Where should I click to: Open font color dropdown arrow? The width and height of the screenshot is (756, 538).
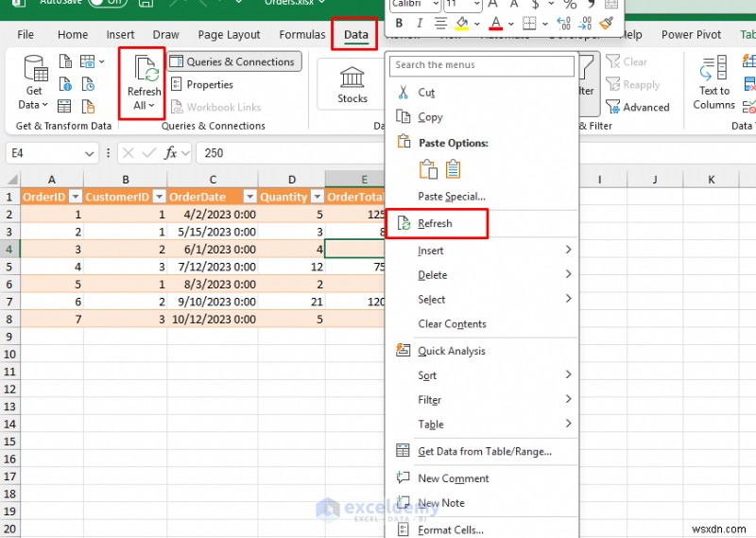510,23
